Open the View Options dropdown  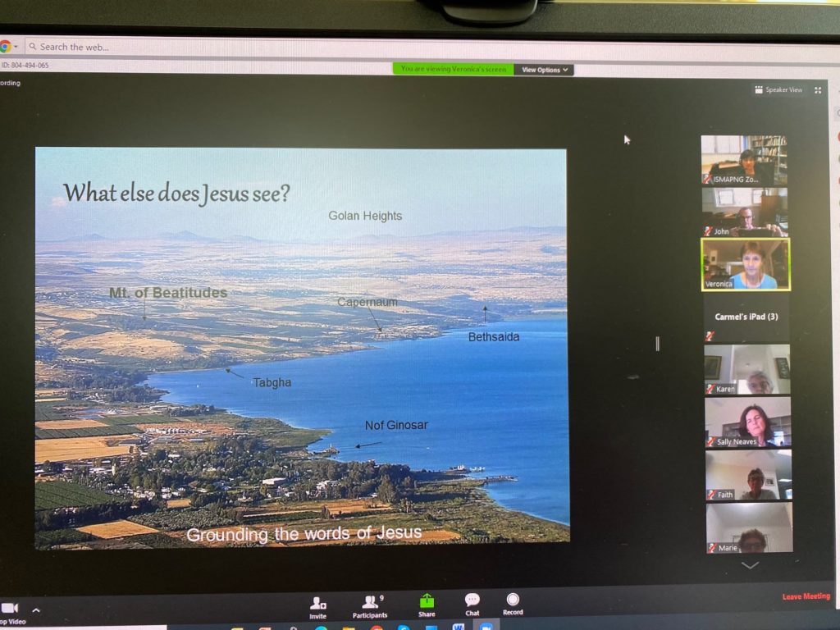pyautogui.click(x=545, y=70)
